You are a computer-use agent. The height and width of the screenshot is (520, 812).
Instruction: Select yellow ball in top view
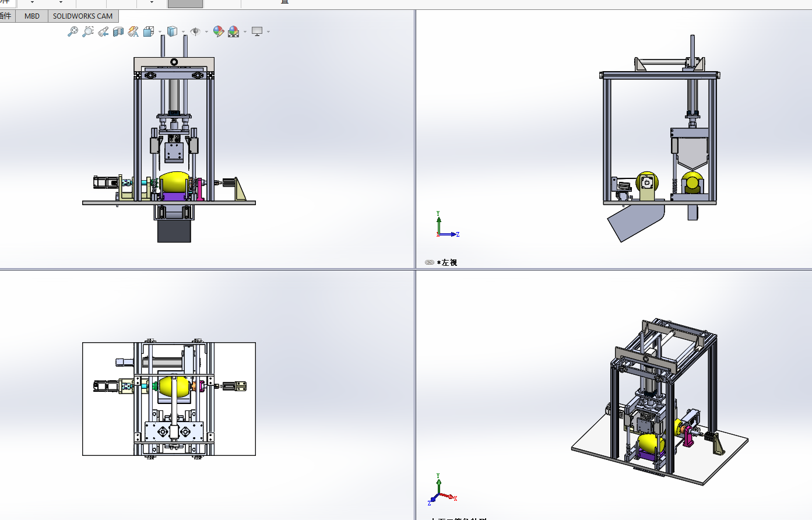pos(174,387)
